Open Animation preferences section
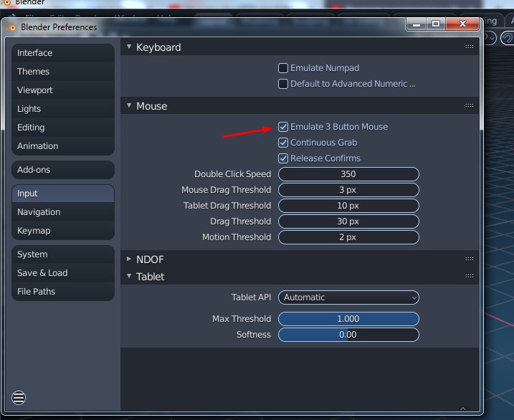 63,146
